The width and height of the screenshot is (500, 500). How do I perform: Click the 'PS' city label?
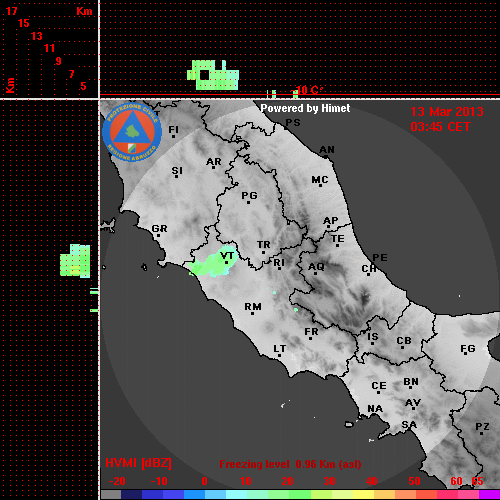tap(293, 123)
